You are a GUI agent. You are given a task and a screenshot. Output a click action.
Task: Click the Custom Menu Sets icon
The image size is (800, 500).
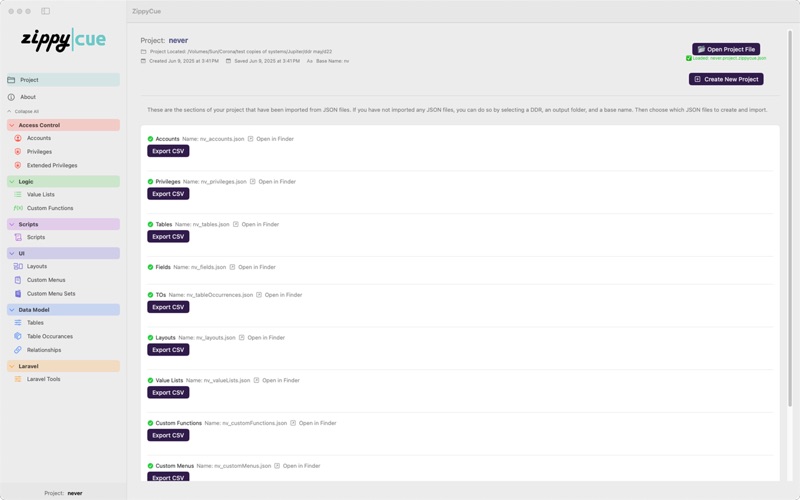tap(18, 294)
